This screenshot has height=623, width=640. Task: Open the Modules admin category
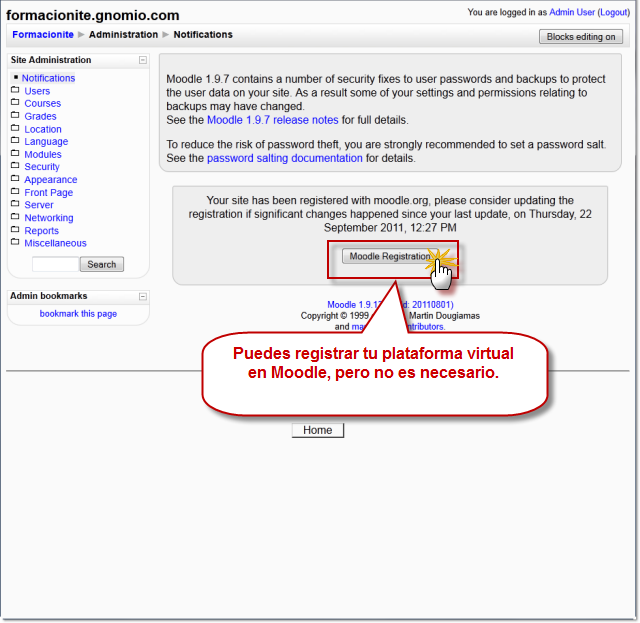(42, 155)
